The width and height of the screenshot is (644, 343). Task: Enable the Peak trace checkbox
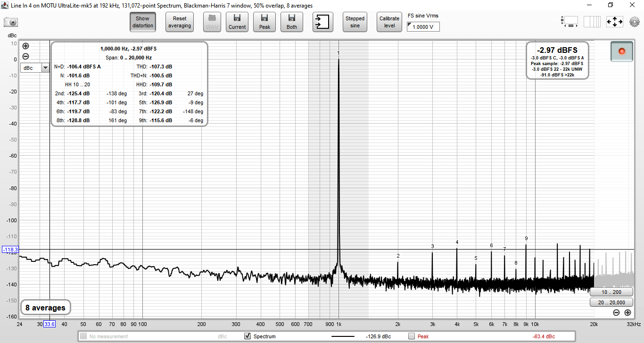(x=412, y=336)
